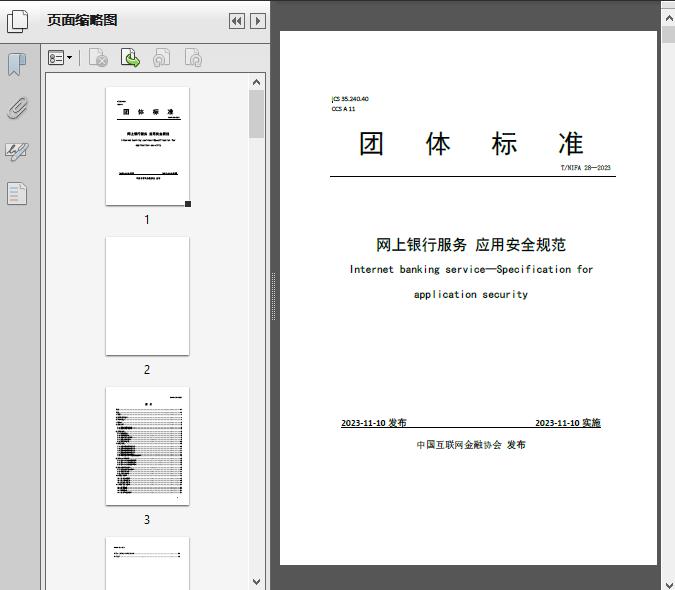Image resolution: width=675 pixels, height=590 pixels.
Task: Click page number label 1
Action: point(147,219)
